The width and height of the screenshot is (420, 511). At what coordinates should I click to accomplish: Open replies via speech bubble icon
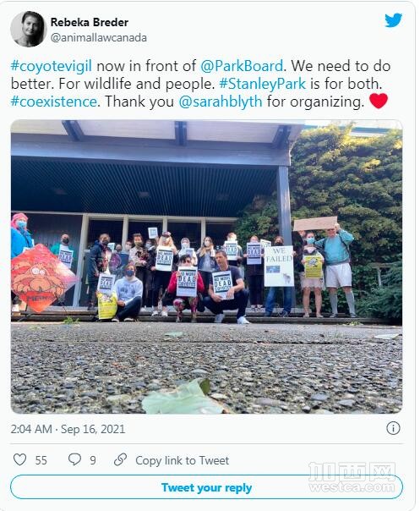click(74, 459)
